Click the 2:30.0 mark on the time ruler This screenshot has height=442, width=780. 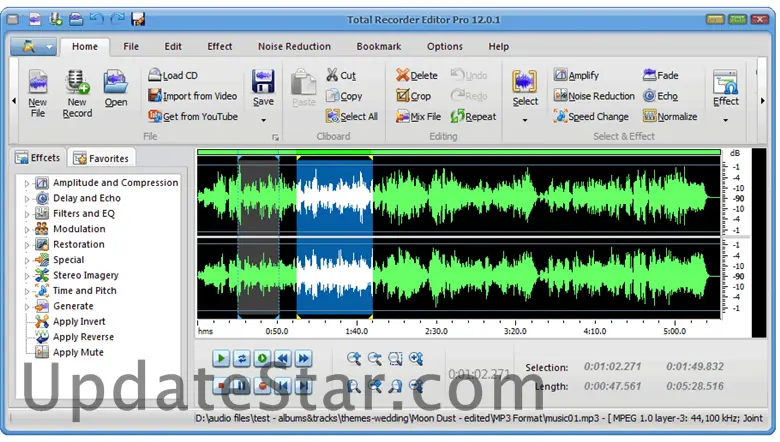coord(436,331)
